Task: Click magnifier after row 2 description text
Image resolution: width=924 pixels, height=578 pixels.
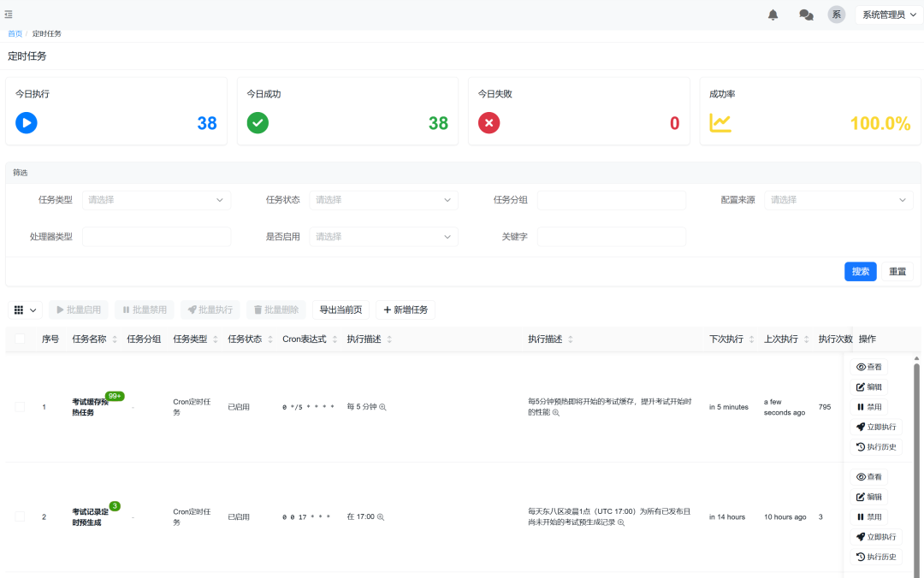Action: click(x=621, y=522)
